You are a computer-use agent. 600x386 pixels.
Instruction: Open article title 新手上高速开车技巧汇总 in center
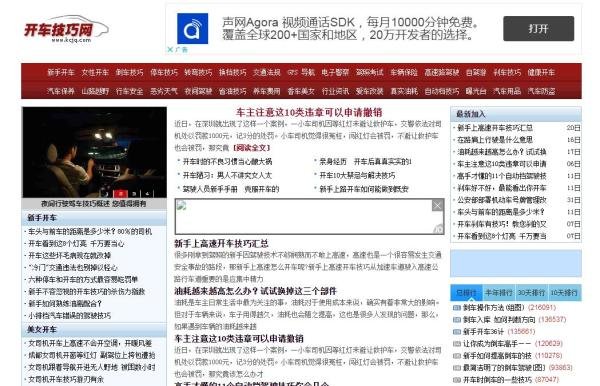pos(221,244)
